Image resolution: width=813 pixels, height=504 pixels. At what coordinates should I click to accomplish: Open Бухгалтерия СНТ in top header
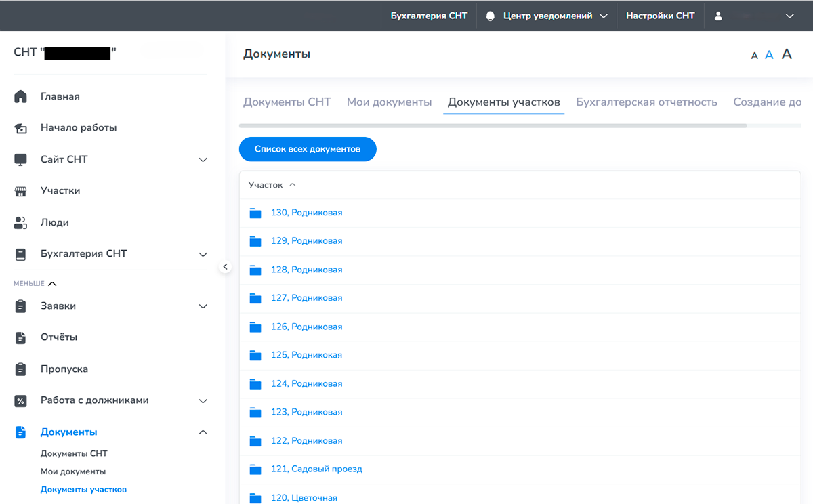click(429, 16)
